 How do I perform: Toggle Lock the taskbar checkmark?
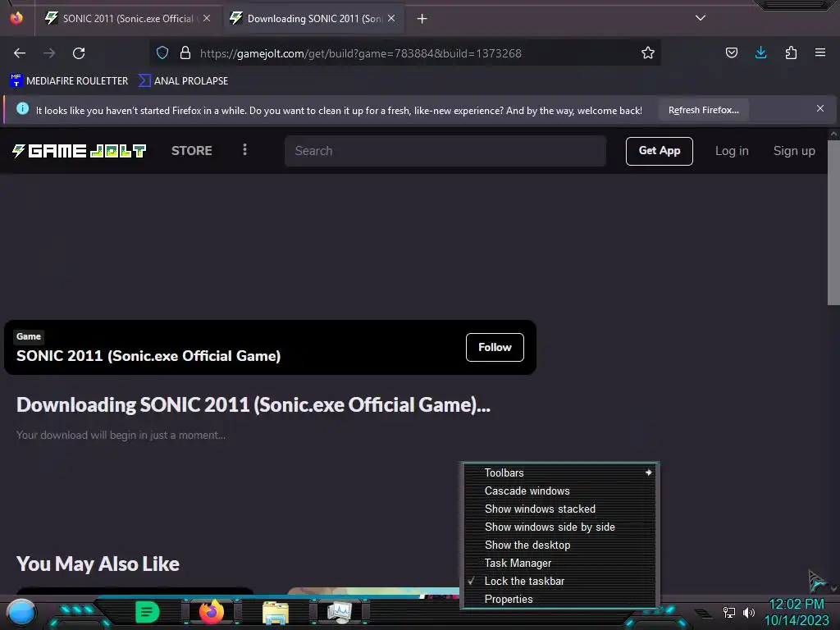point(561,582)
